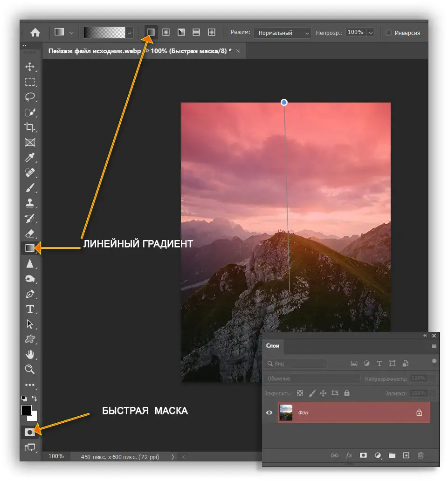Activate the Horizontal Type tool

pos(30,309)
